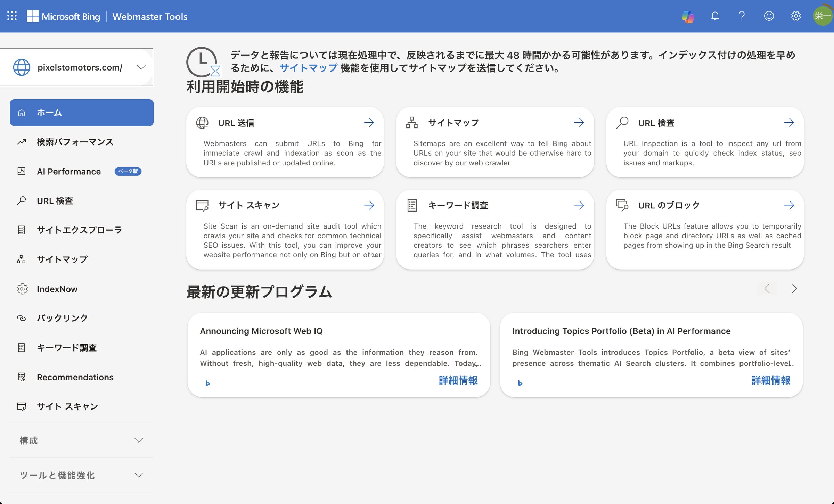Click the Microsoft Bing logo
The width and height of the screenshot is (834, 504).
(x=64, y=16)
